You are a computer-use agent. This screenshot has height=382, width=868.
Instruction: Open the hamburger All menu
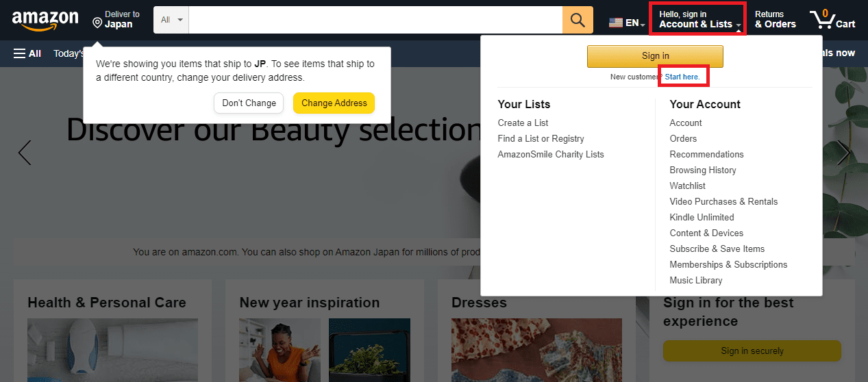pyautogui.click(x=27, y=53)
